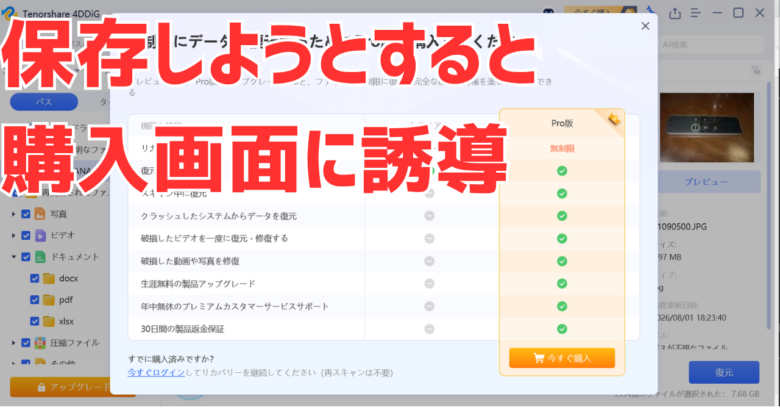Open the filter icon below the search
This screenshot has width=780, height=410.
756,70
